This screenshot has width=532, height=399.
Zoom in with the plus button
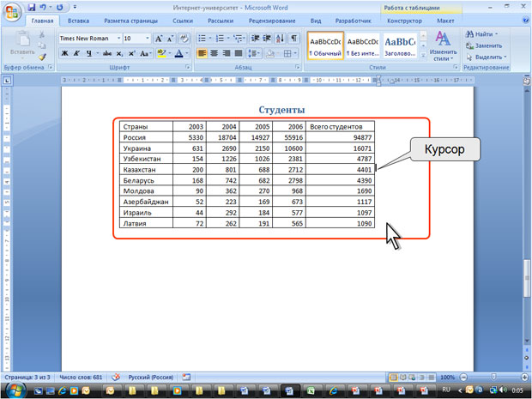point(524,377)
